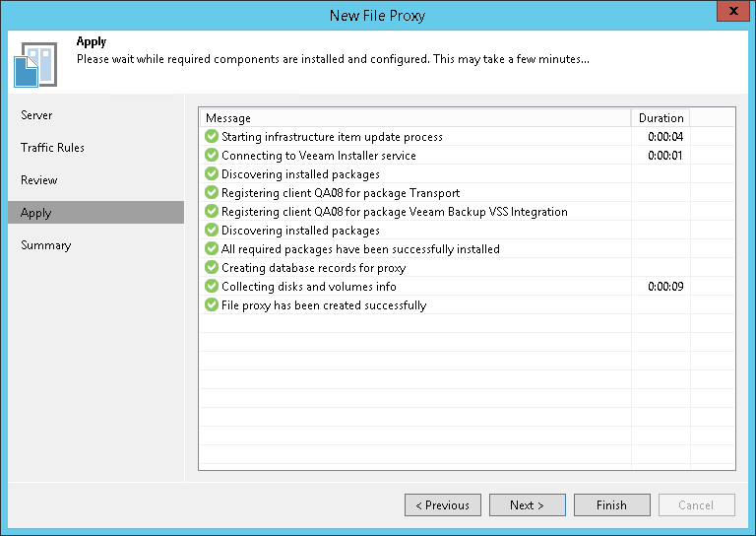Screen dimensions: 756x536
Task: Open the Traffic Rules step
Action: 52,148
